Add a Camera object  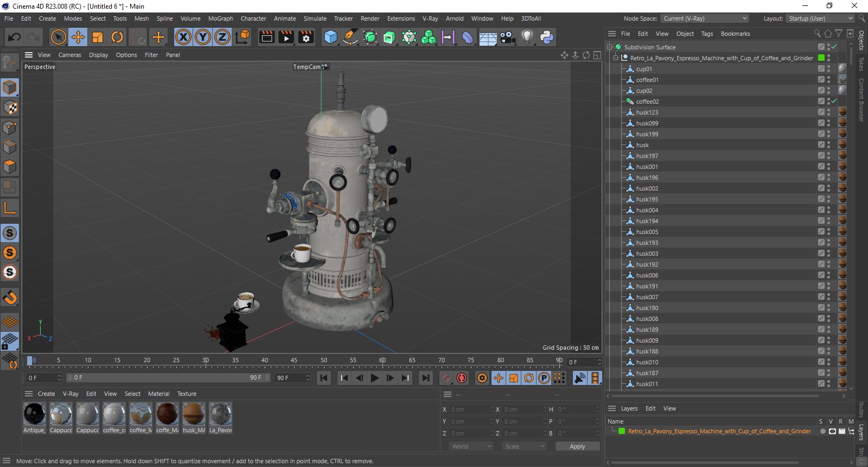507,37
